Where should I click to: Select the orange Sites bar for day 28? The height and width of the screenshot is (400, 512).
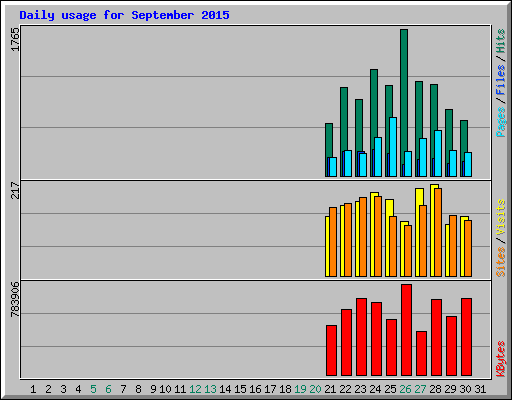coord(438,232)
